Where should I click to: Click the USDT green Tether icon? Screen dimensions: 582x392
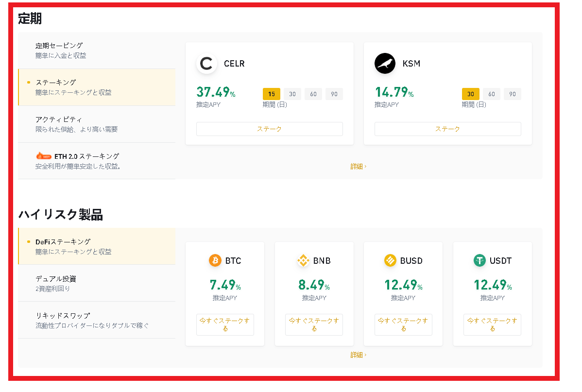[x=479, y=260]
